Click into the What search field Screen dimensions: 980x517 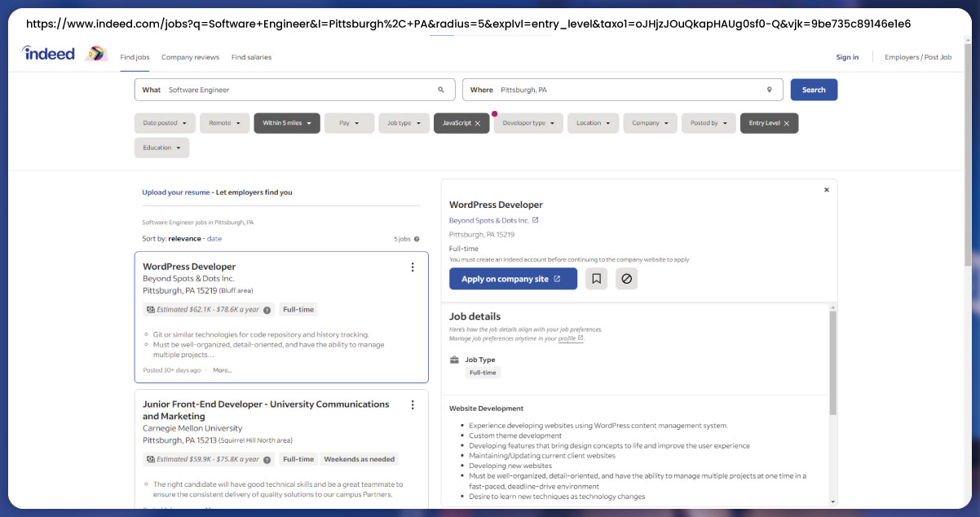tap(294, 90)
